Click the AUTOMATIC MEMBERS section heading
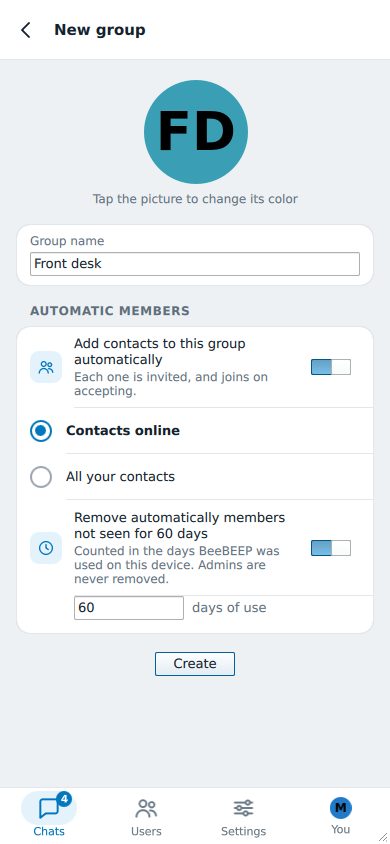This screenshot has width=390, height=844. [x=110, y=311]
